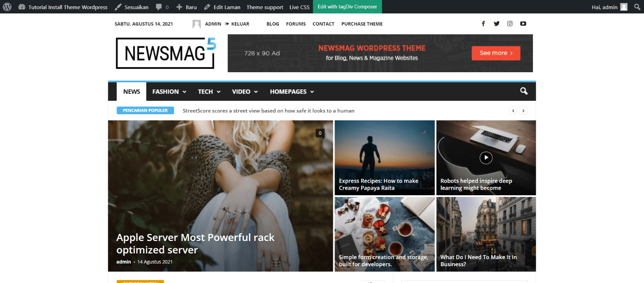Expand the HOMEPAGES dropdown menu
The width and height of the screenshot is (644, 283).
point(291,91)
